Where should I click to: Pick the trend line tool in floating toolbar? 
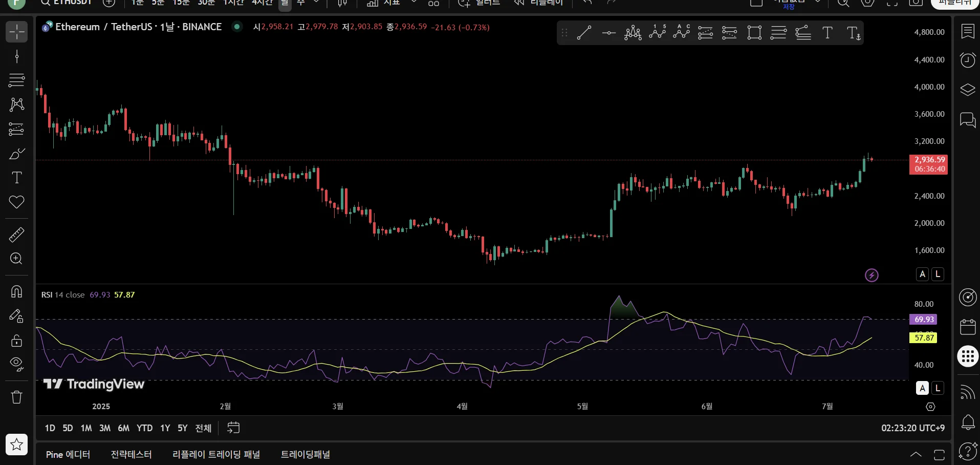coord(584,33)
